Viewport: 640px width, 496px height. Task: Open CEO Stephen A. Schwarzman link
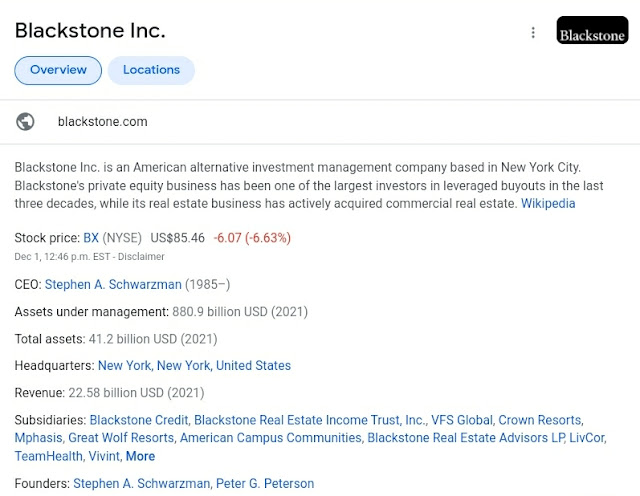pos(113,284)
